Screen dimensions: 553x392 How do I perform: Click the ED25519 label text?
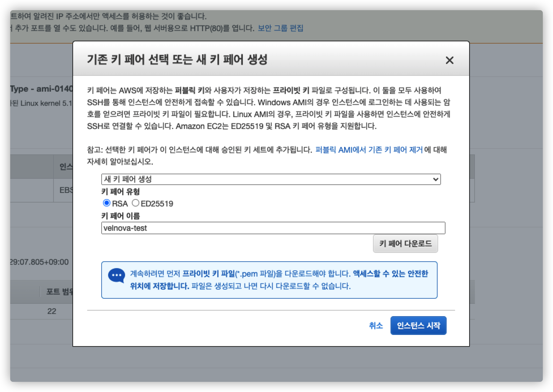coord(157,204)
